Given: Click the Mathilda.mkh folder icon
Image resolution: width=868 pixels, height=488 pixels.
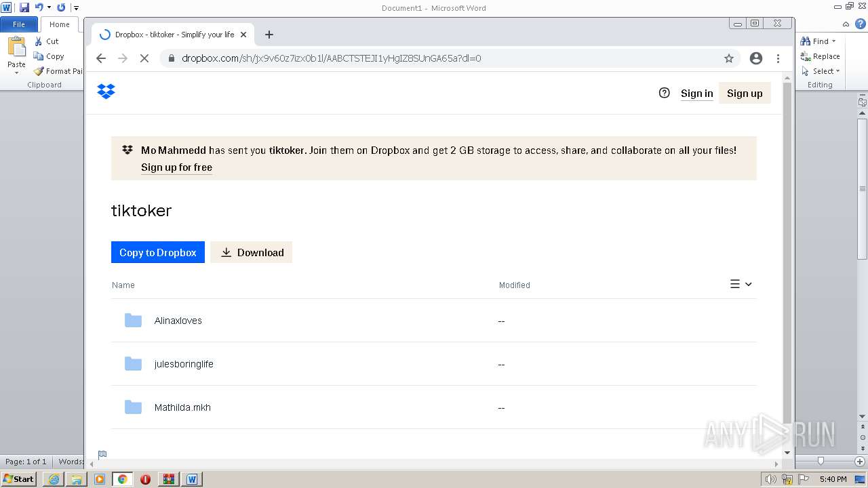Looking at the screenshot, I should point(133,407).
